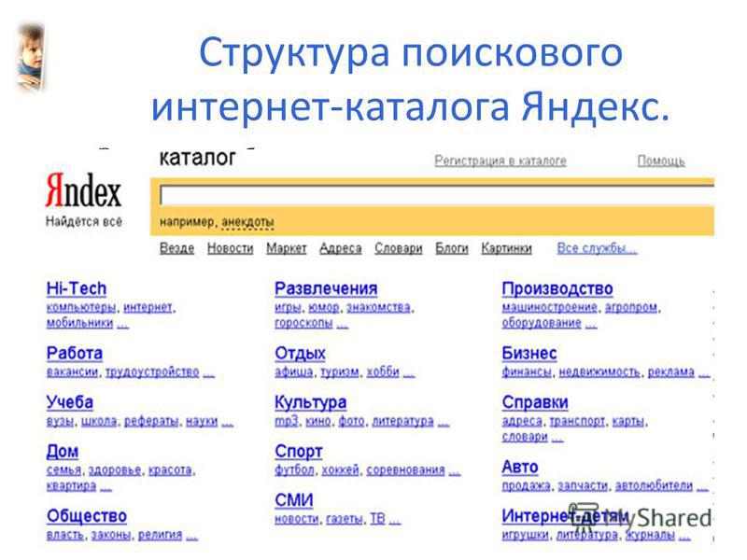Open the Производство category

[557, 288]
